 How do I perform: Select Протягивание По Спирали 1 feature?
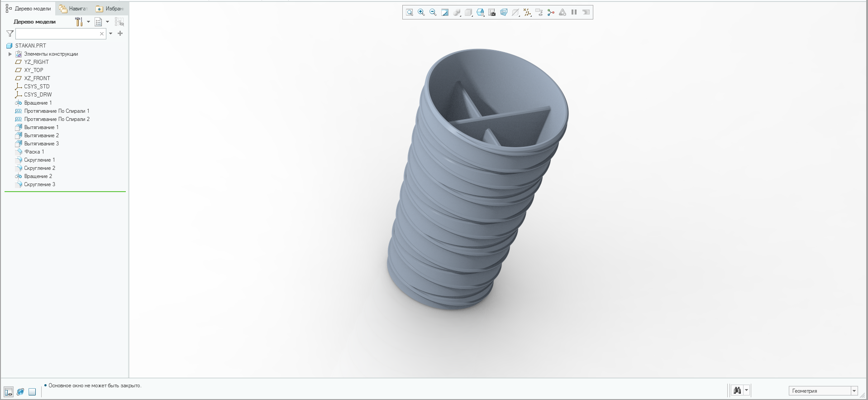57,111
